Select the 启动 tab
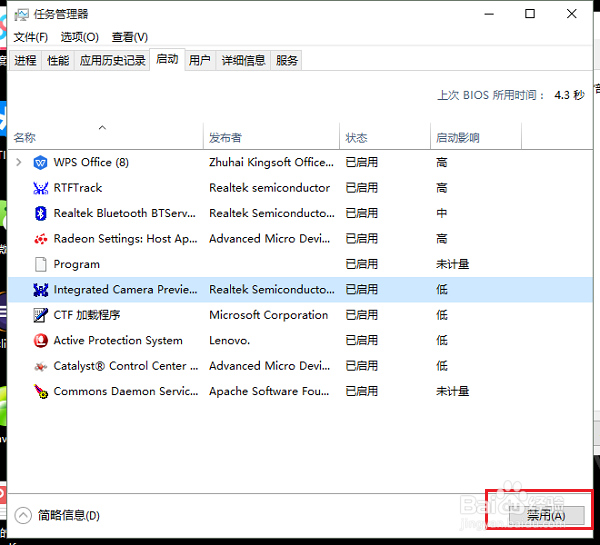Viewport: 600px width, 545px height. coord(167,59)
